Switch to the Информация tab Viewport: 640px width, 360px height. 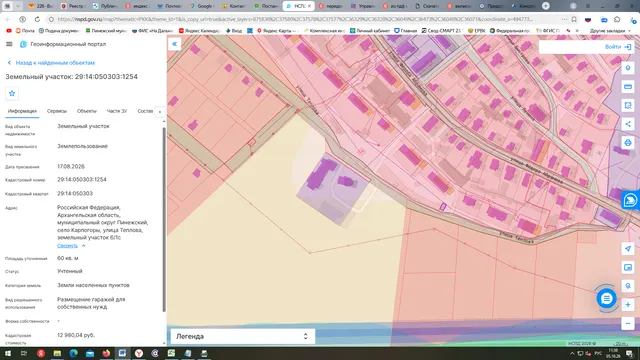pyautogui.click(x=22, y=111)
